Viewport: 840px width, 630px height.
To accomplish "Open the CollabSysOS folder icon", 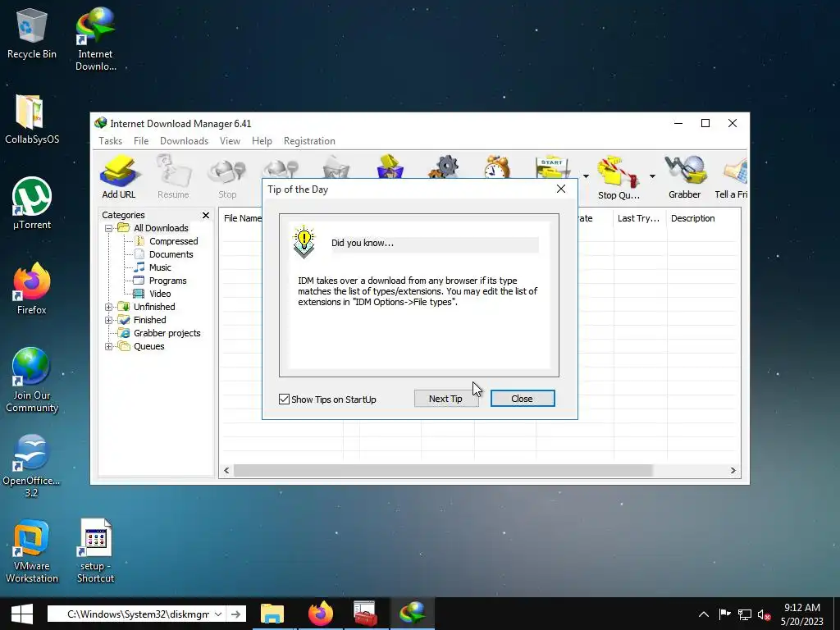I will [x=32, y=120].
